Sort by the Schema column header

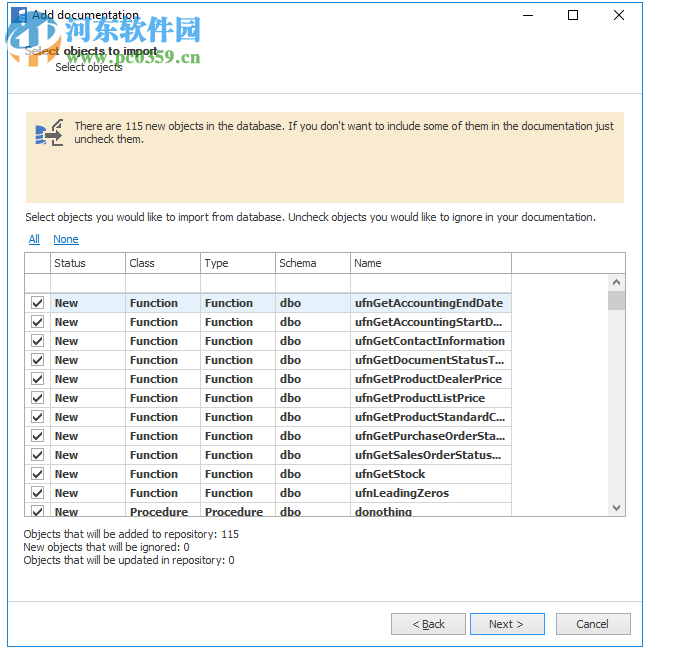click(313, 263)
